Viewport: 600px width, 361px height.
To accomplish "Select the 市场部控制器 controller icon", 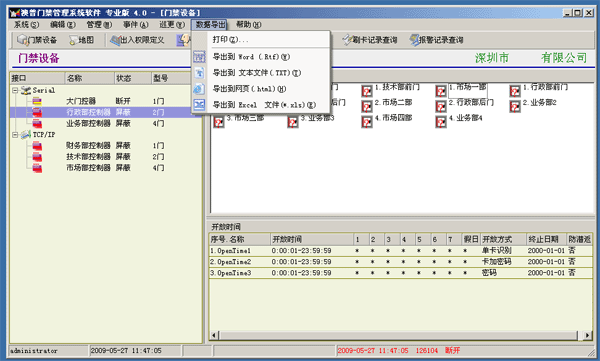I will [37, 168].
